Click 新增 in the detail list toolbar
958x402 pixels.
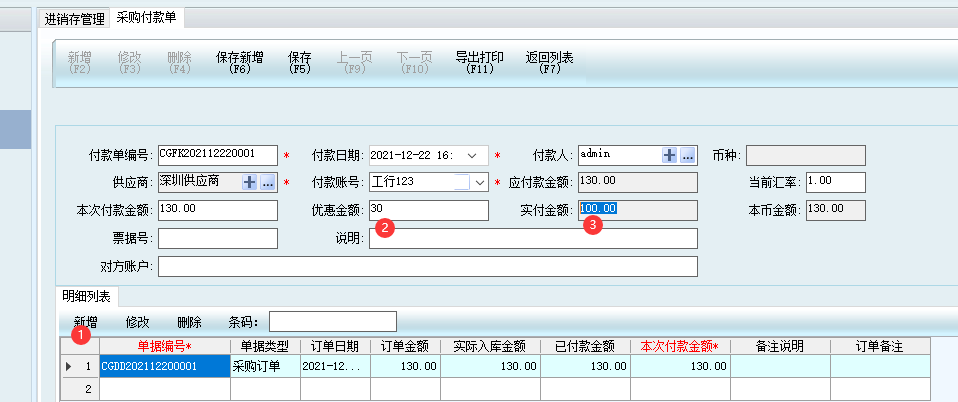pyautogui.click(x=86, y=322)
